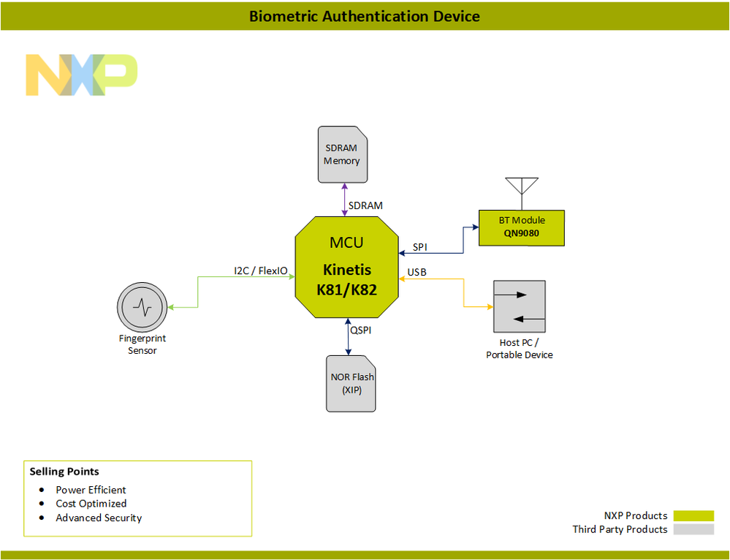Click the Fingerprint Sensor icon

tap(142, 307)
